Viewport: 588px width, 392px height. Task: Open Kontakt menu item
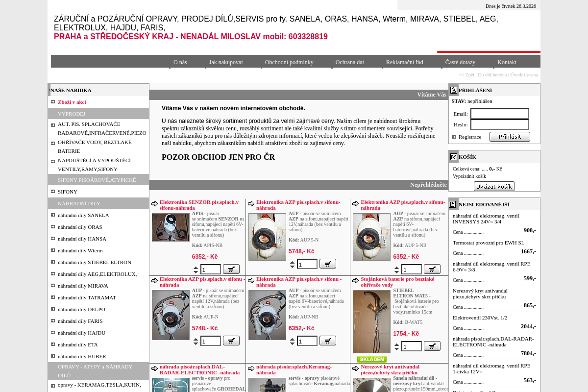point(507,62)
